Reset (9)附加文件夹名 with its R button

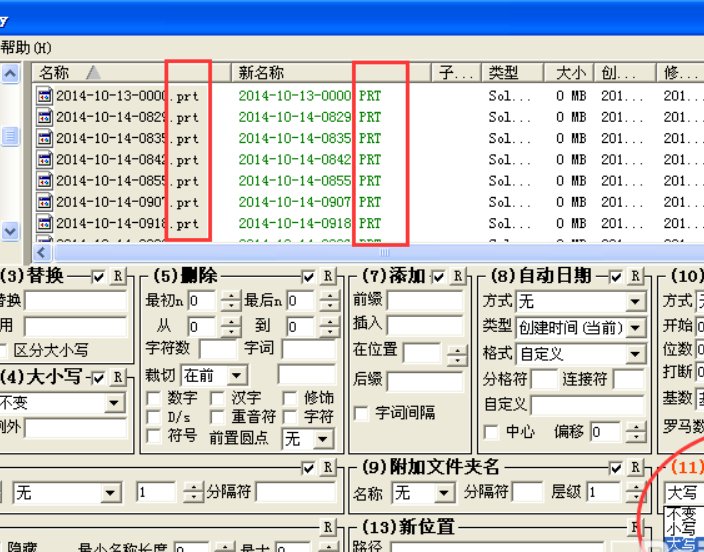point(635,468)
